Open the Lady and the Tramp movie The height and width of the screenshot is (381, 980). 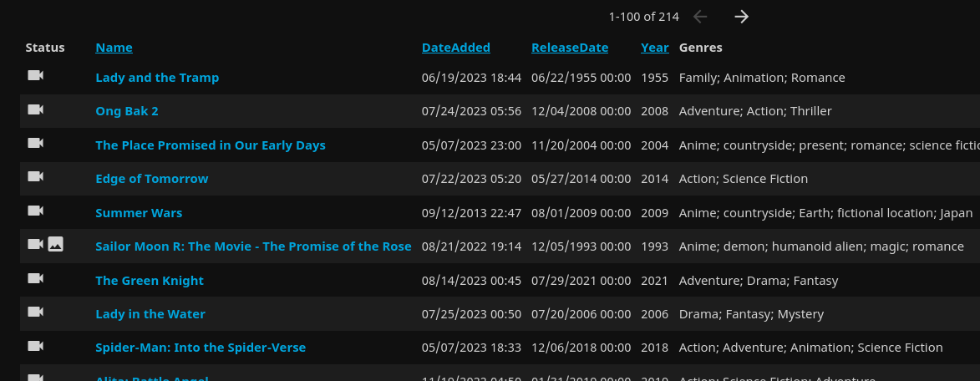click(157, 78)
